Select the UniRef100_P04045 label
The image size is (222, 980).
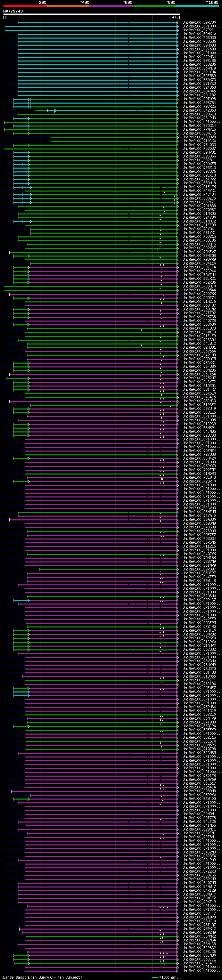coord(199,91)
